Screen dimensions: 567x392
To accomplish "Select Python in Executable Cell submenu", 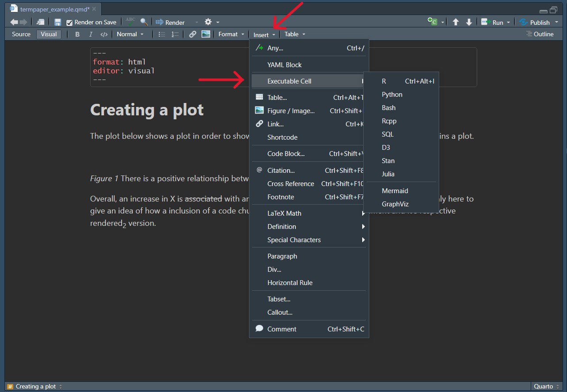I will tap(401, 95).
